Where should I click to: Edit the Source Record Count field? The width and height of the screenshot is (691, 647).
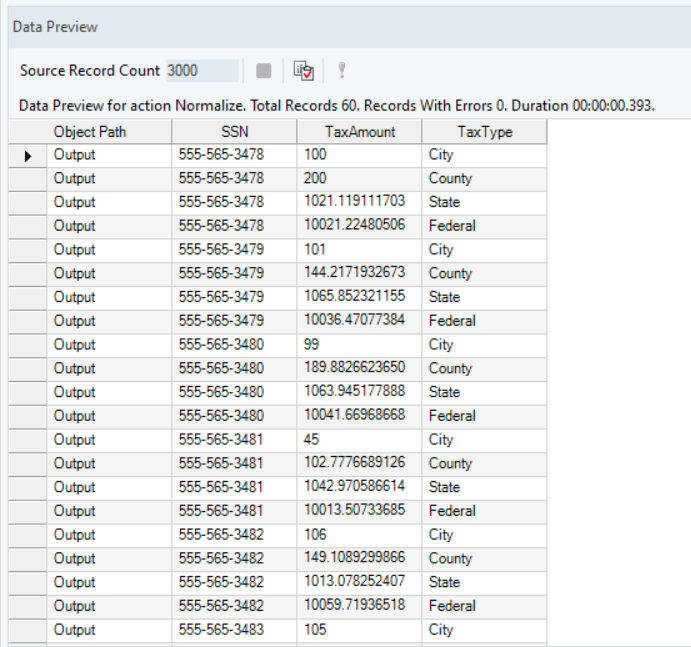(202, 71)
